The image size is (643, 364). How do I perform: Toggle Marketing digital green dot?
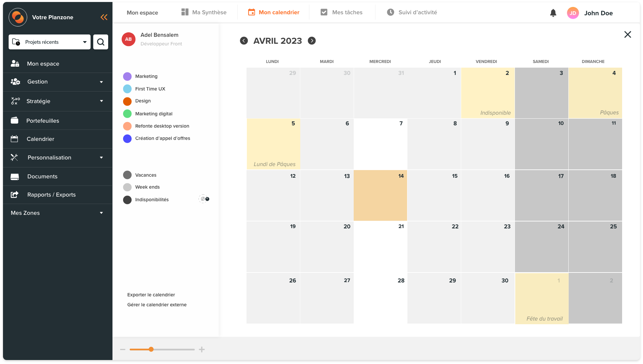pyautogui.click(x=127, y=114)
